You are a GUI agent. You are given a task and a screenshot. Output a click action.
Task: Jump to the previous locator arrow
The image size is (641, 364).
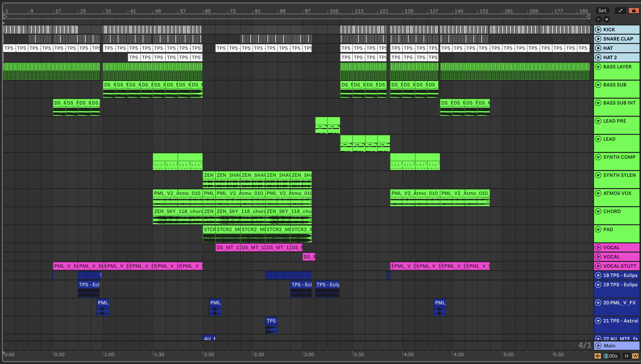(x=598, y=19)
